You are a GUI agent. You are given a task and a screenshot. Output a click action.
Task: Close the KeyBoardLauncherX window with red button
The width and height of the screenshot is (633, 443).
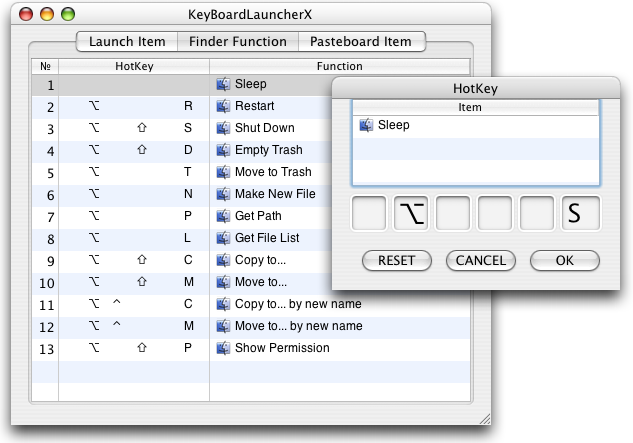[26, 14]
